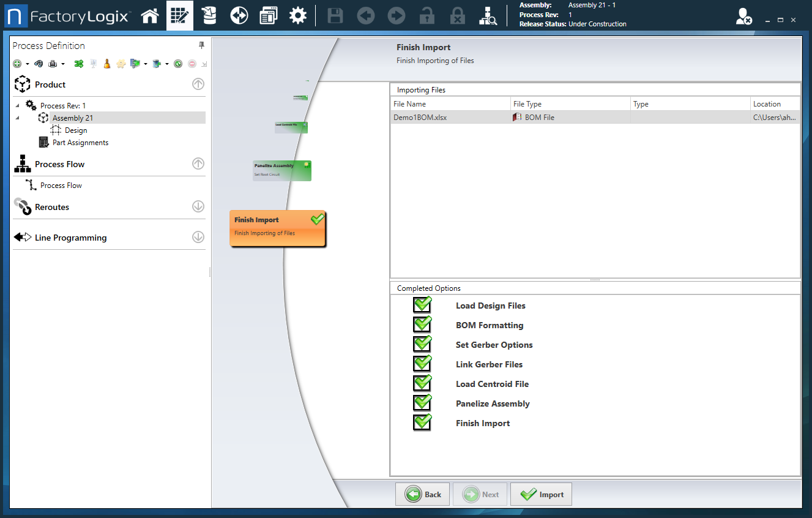Pin the Process Definition panel

coord(201,46)
